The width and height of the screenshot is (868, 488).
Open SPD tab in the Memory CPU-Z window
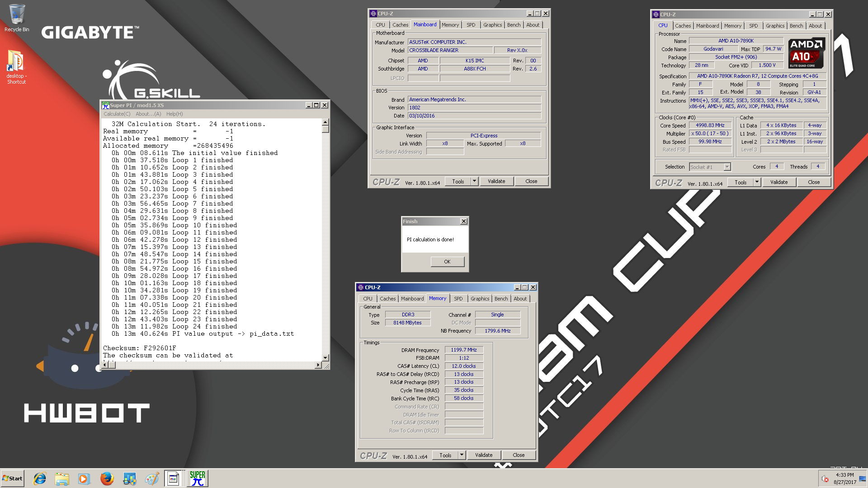[x=458, y=299]
